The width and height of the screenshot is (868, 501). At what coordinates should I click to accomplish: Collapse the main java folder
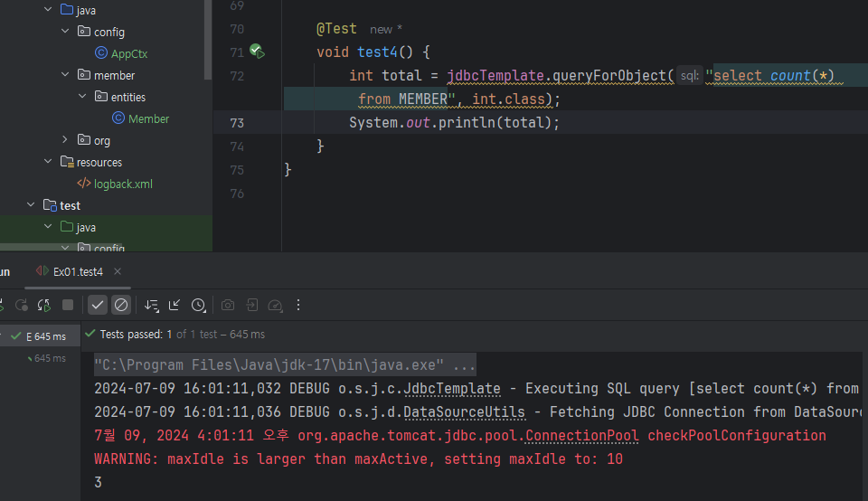pos(48,9)
